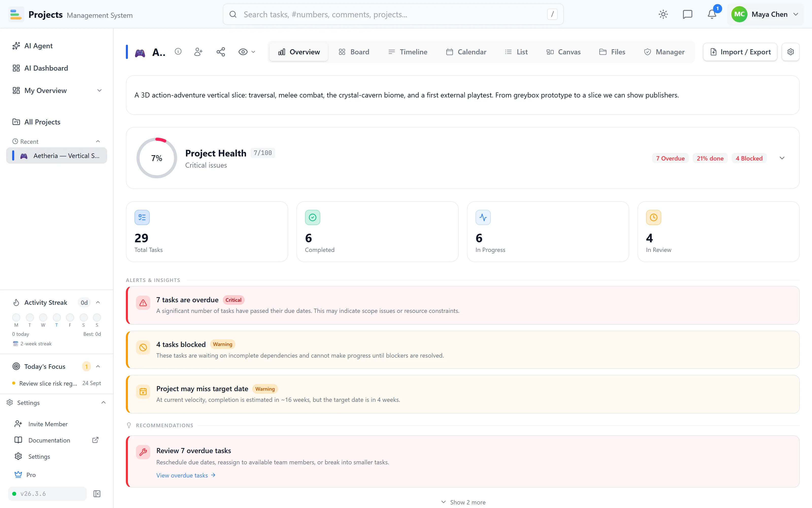Click the blocked tasks alert icon
The image size is (812, 508).
click(x=143, y=347)
